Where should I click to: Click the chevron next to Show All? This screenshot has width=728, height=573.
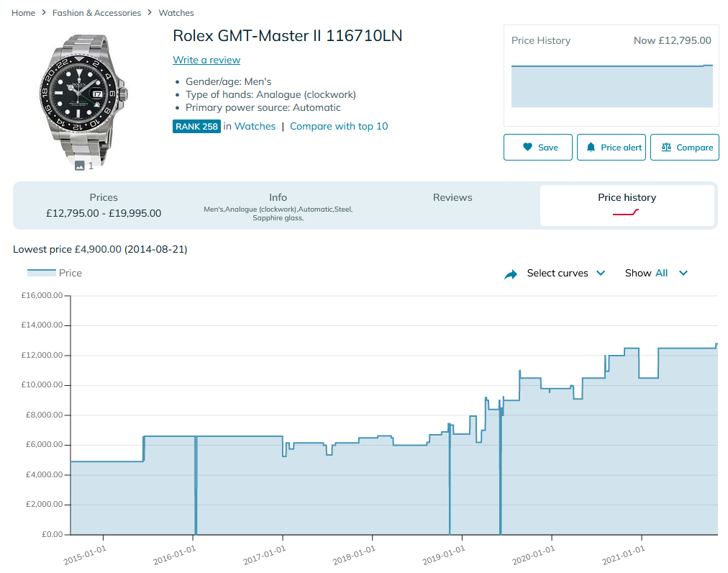[683, 274]
